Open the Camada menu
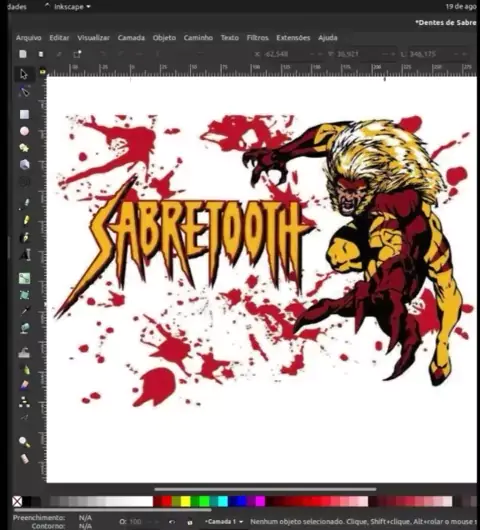 (x=131, y=38)
